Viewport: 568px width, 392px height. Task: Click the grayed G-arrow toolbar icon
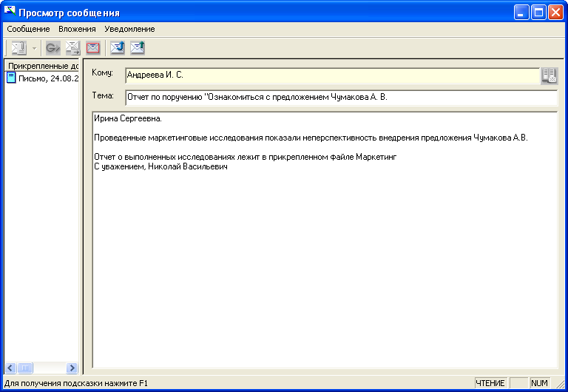(53, 48)
